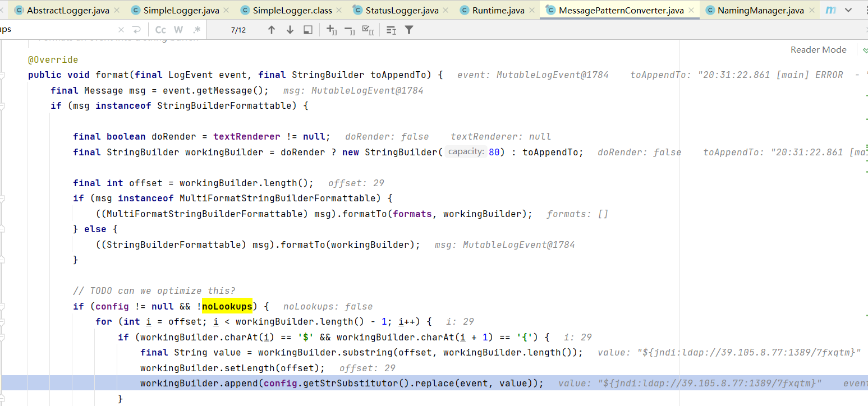Open the Maven 'm' tab icon
The image size is (868, 406).
click(831, 10)
